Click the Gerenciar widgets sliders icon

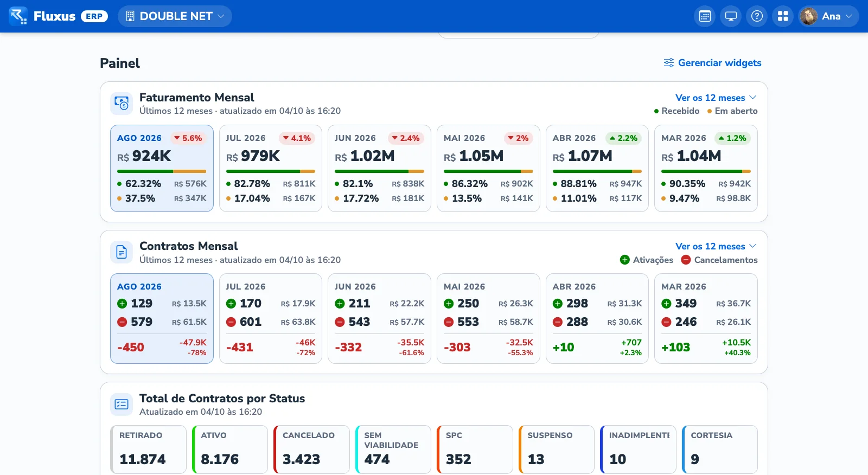click(669, 63)
